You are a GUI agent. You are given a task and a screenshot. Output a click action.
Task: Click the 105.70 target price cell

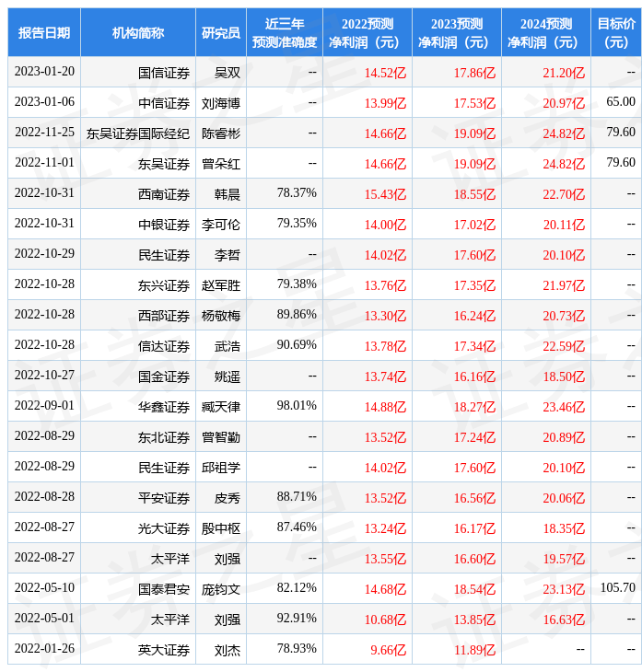(x=617, y=588)
